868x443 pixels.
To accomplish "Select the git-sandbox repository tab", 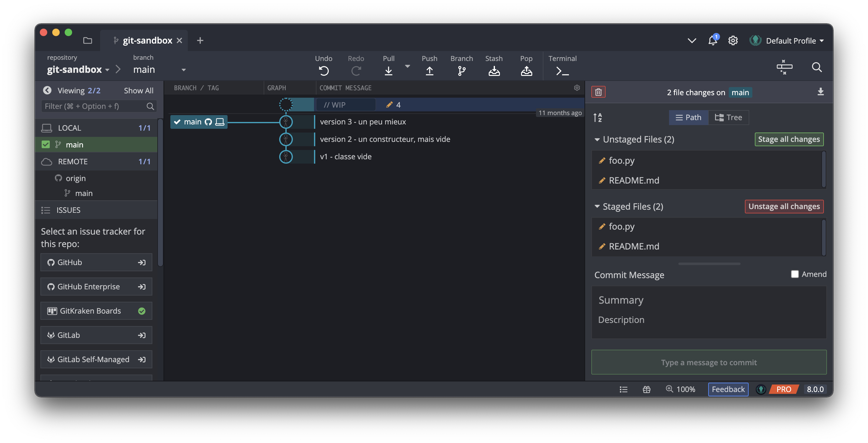I will click(x=147, y=40).
